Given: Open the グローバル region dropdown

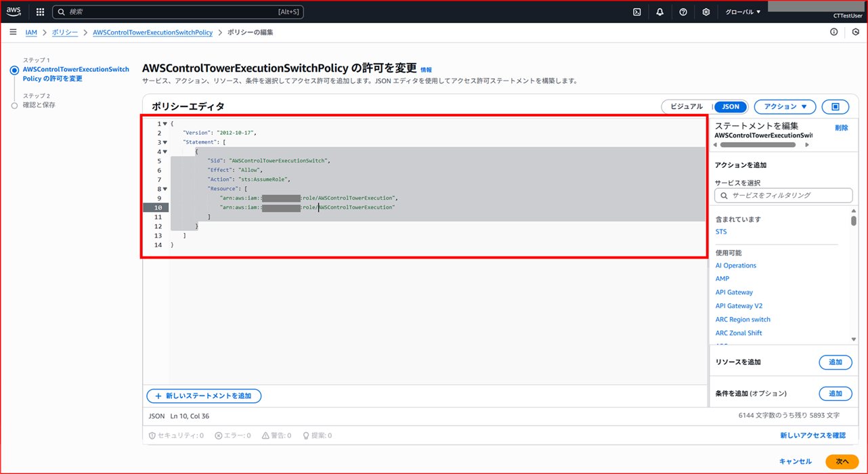Looking at the screenshot, I should click(741, 12).
